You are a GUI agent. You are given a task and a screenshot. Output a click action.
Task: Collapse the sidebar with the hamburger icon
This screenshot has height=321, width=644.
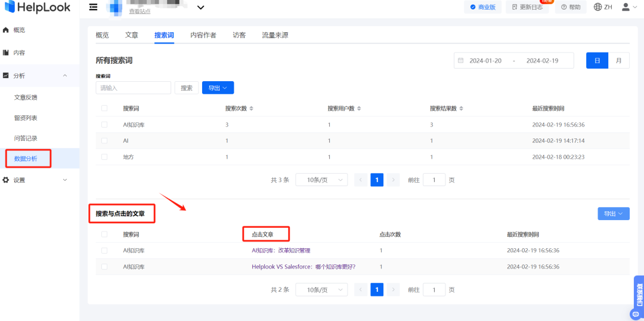pos(94,7)
